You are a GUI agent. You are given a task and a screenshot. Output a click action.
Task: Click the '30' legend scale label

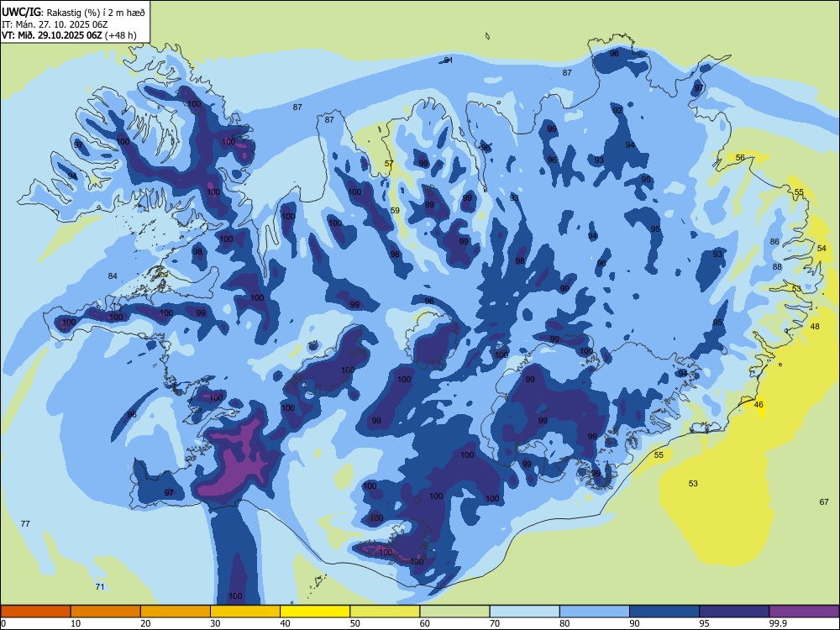[x=215, y=623]
